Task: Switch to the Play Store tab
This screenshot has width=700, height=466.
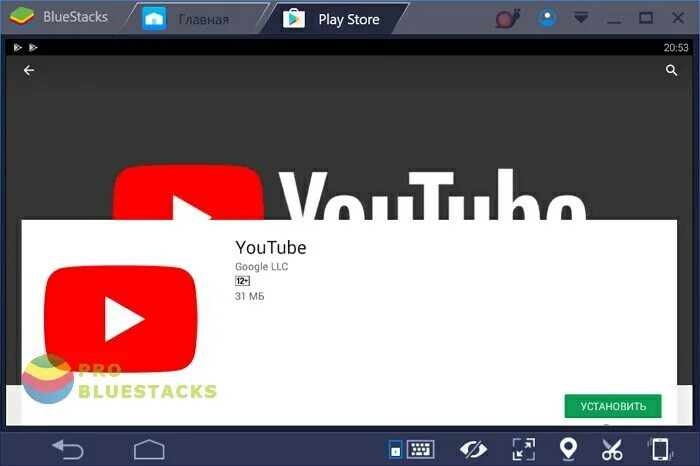Action: 335,19
